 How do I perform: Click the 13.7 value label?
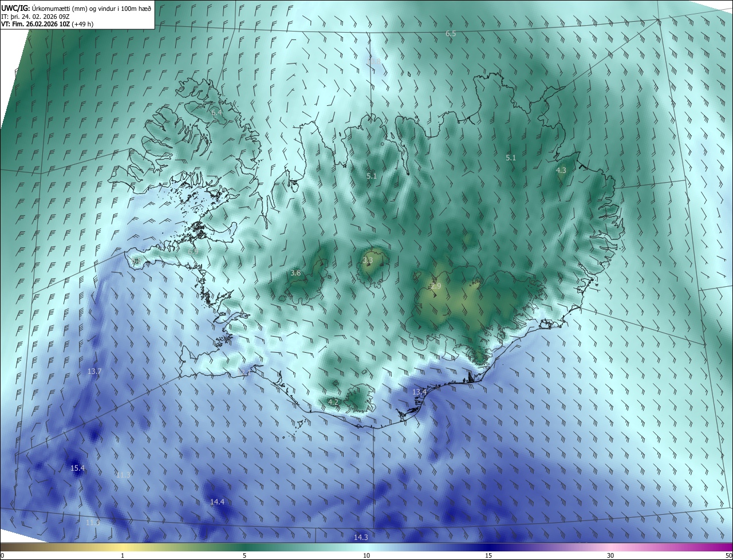pos(94,372)
